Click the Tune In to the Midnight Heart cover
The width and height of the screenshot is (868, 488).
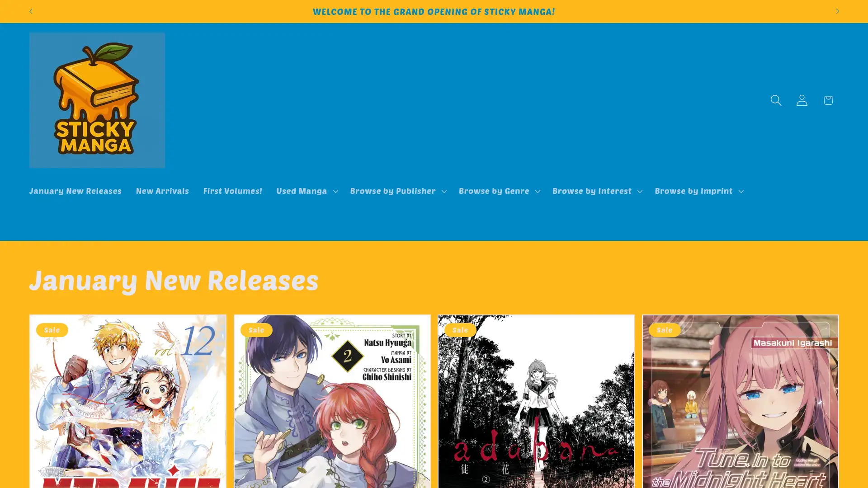740,401
